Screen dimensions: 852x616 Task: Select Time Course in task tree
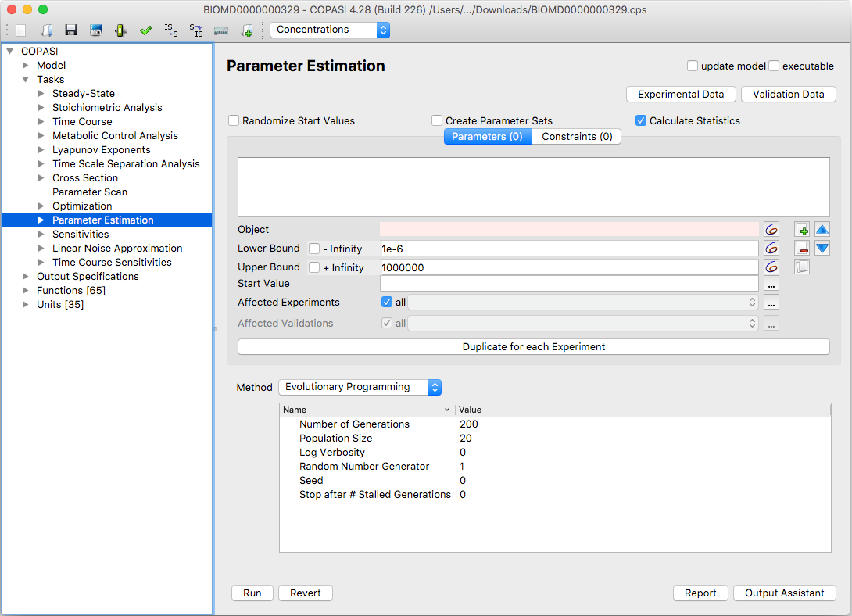coord(82,122)
